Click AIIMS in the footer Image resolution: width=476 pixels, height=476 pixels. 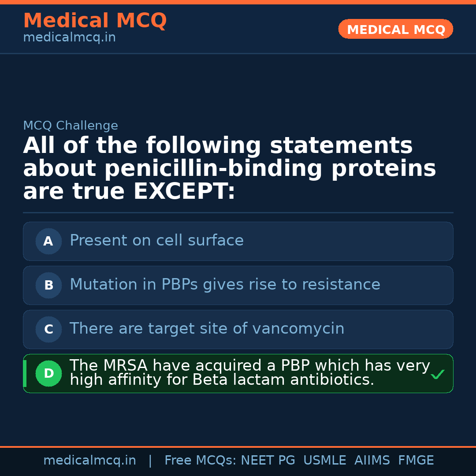(x=372, y=461)
